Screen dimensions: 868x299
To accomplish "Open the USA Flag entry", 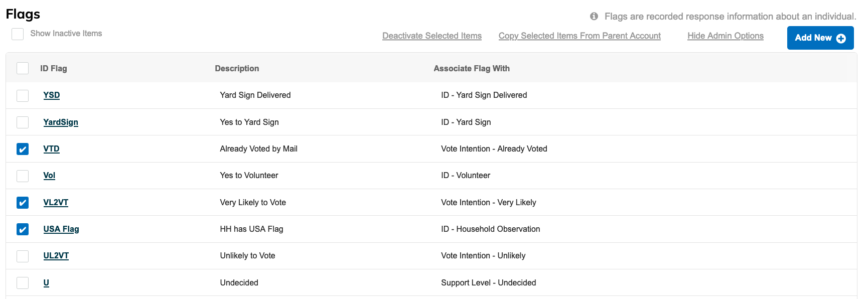I will (x=61, y=229).
